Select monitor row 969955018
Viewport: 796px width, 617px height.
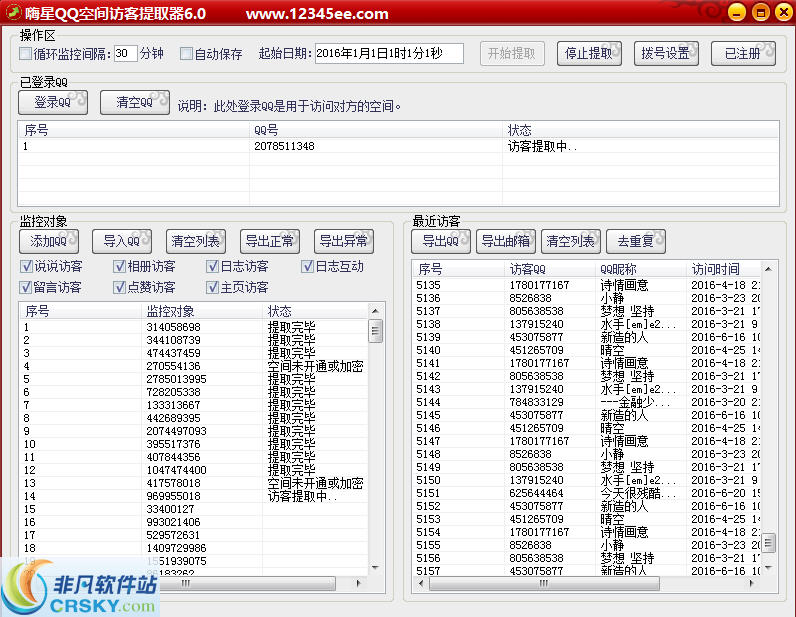tap(193, 496)
